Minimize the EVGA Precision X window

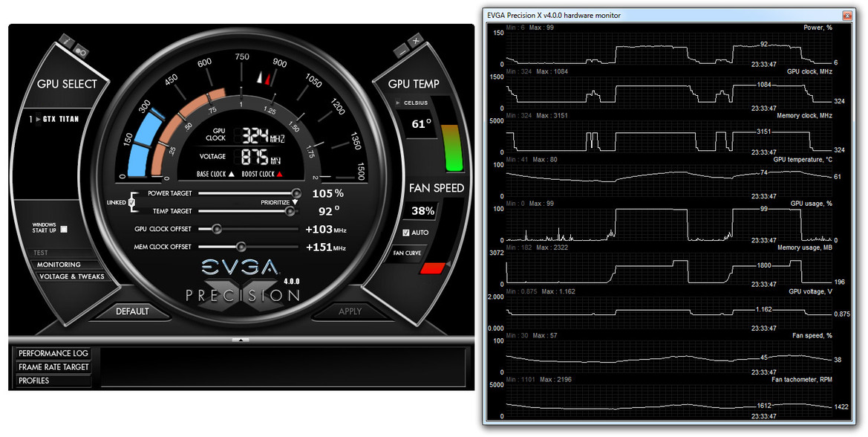click(x=402, y=50)
